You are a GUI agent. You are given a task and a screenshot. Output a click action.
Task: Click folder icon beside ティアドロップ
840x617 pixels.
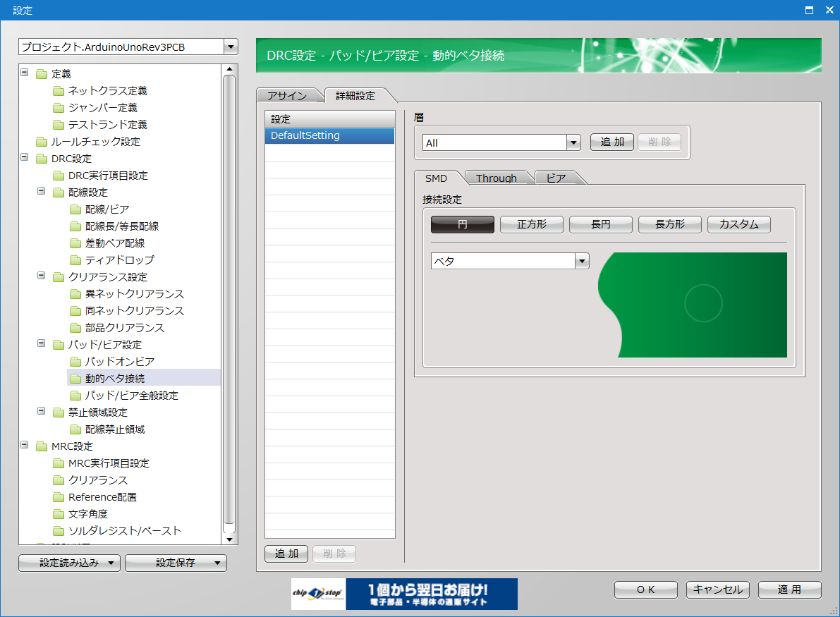(x=75, y=260)
